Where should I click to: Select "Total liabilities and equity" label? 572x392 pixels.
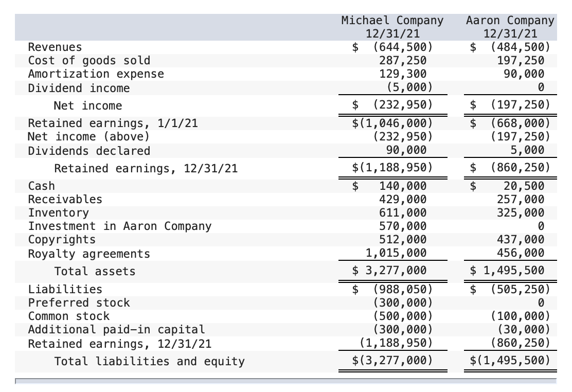click(150, 361)
